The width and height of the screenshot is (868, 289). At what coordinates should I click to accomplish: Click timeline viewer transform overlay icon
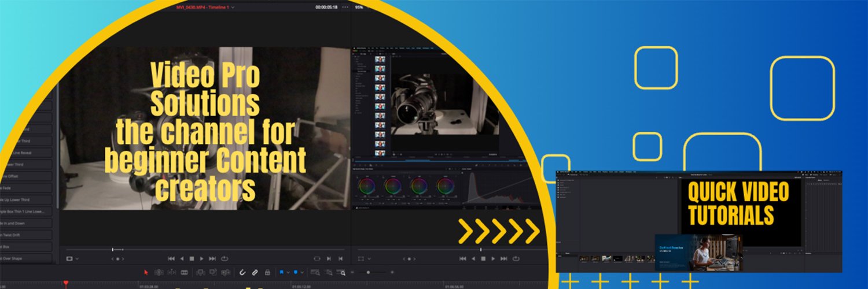pos(361,258)
